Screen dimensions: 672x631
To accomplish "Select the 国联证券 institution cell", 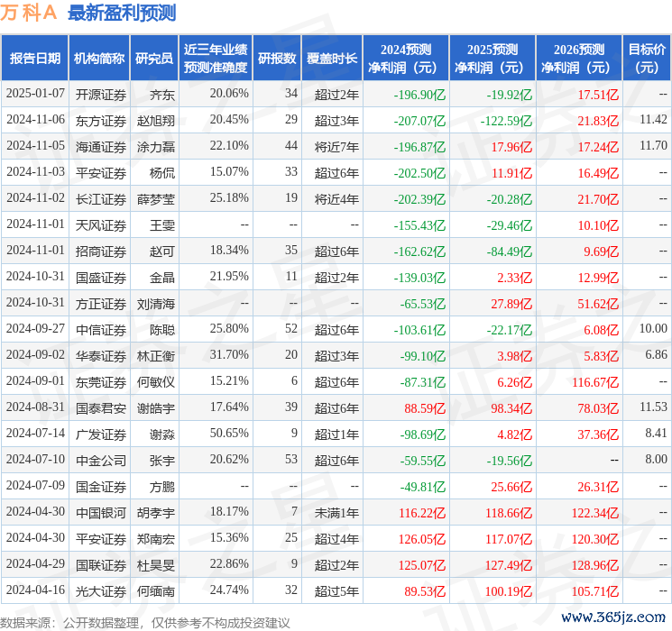I will (101, 565).
